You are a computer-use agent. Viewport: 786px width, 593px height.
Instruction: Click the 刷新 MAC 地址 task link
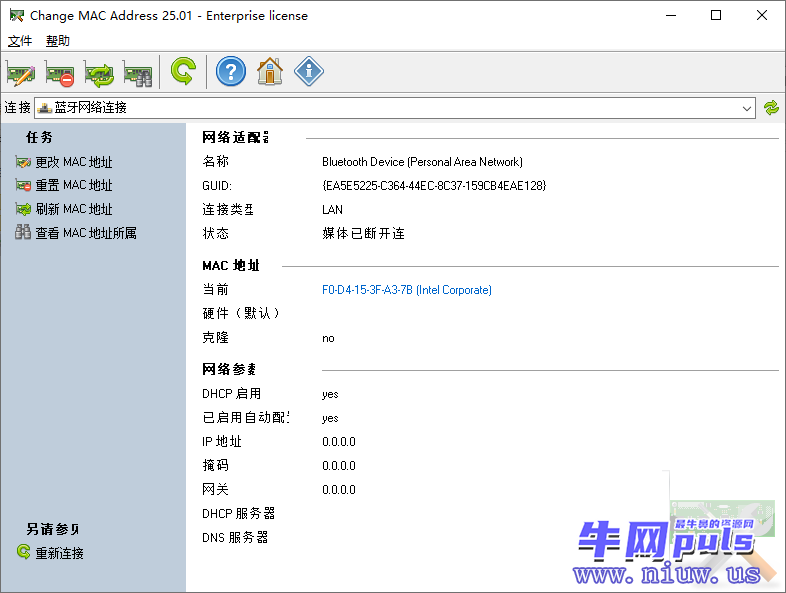pyautogui.click(x=74, y=209)
